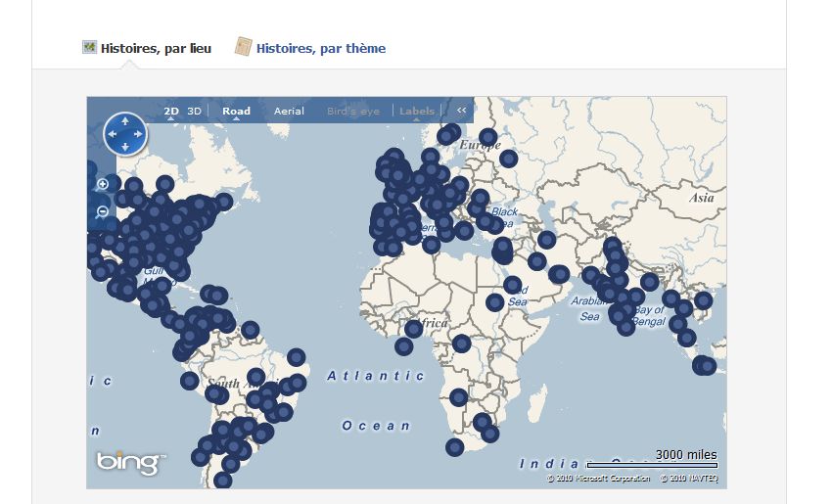Click story pin in Cameroon area

462,344
